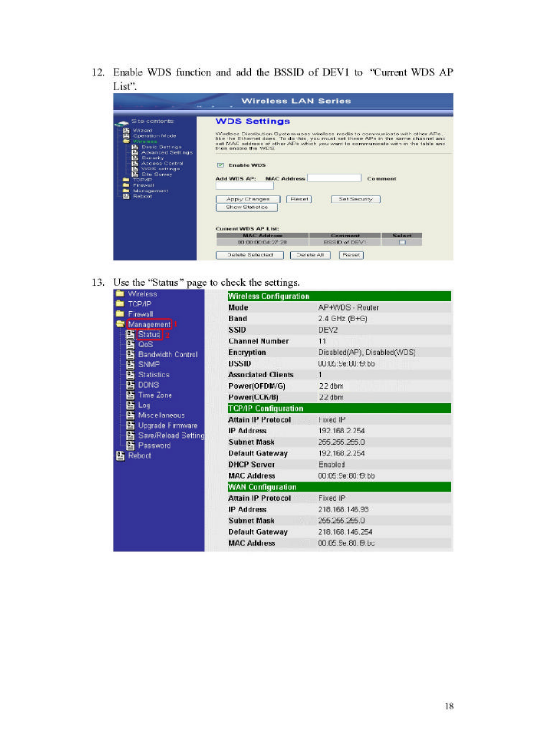The height and width of the screenshot is (756, 536).
Task: Click the page icon beside Upgrade Firmware
Action: click(130, 425)
